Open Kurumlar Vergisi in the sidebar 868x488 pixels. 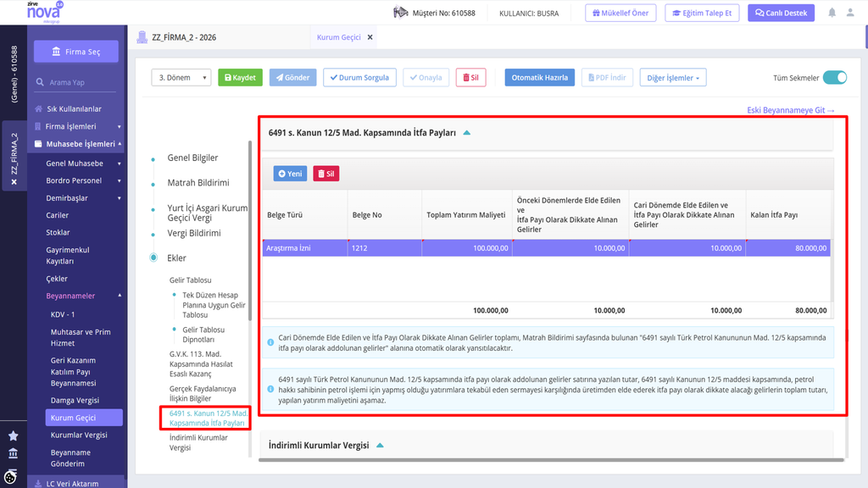(79, 435)
